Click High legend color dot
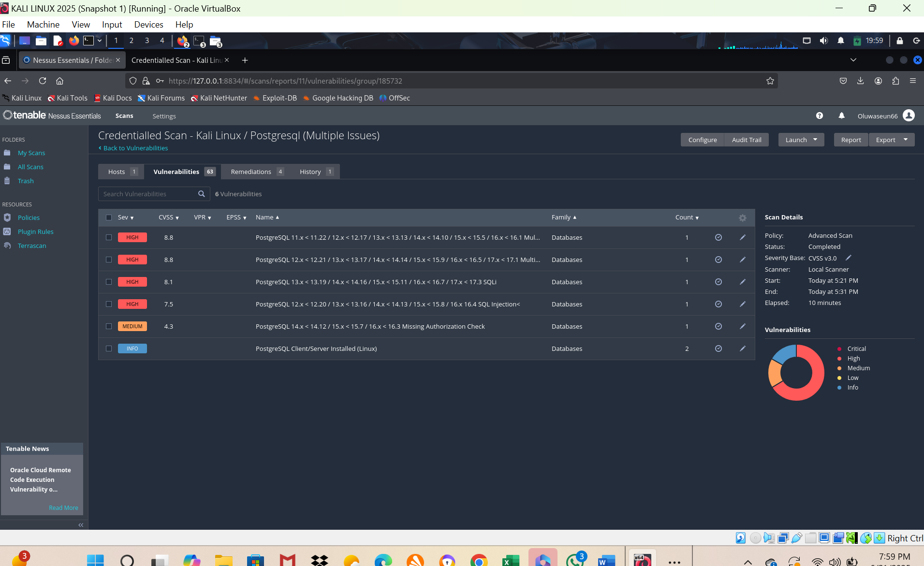 pyautogui.click(x=839, y=358)
